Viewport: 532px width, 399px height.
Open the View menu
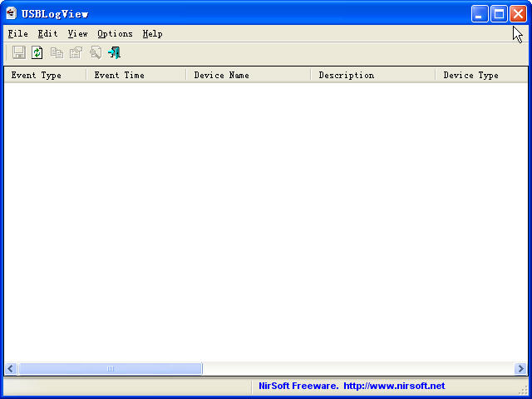(x=77, y=34)
